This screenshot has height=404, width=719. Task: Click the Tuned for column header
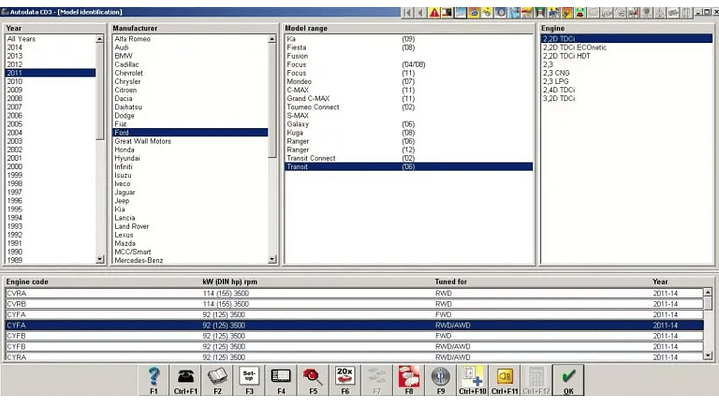pos(453,282)
